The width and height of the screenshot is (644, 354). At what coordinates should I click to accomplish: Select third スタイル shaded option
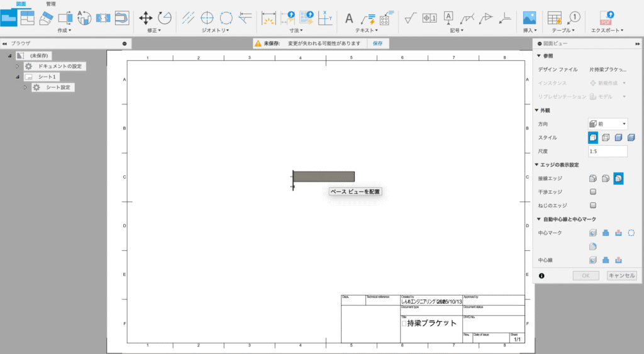click(x=619, y=138)
